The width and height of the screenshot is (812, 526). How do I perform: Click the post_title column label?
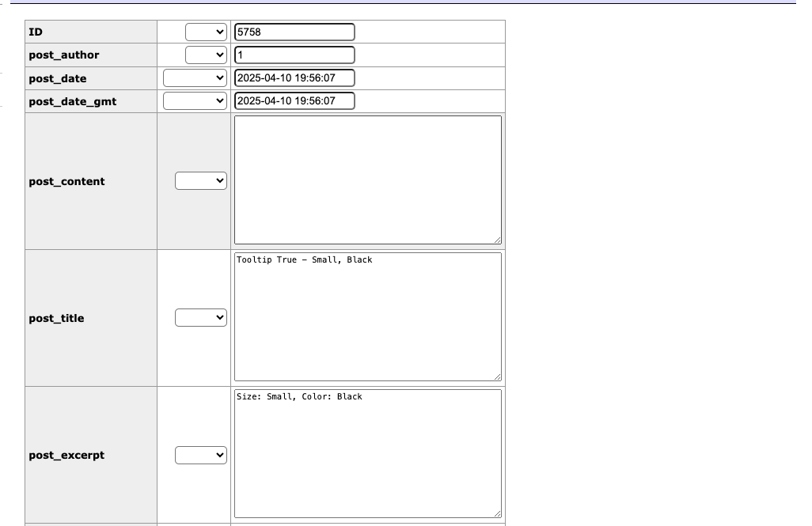[x=56, y=318]
